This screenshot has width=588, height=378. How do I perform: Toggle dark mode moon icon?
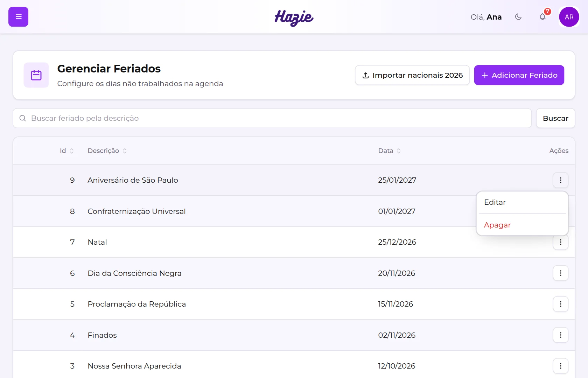click(x=518, y=17)
